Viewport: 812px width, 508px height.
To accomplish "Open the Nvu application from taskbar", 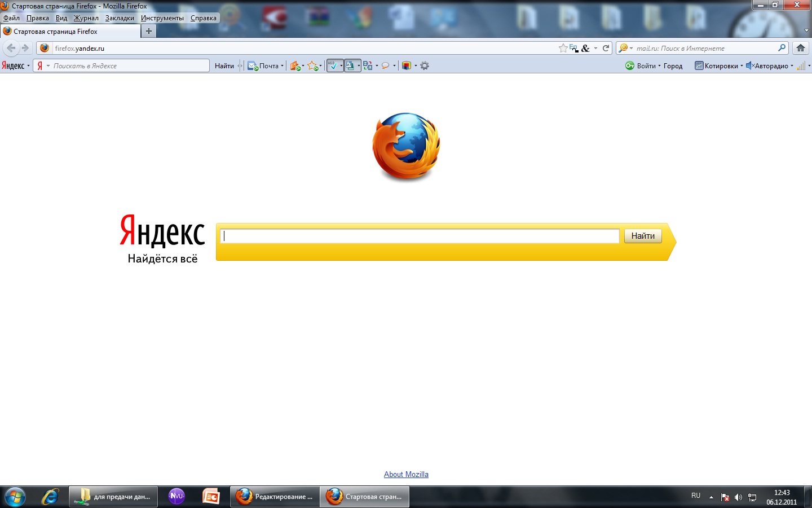I will click(x=176, y=497).
